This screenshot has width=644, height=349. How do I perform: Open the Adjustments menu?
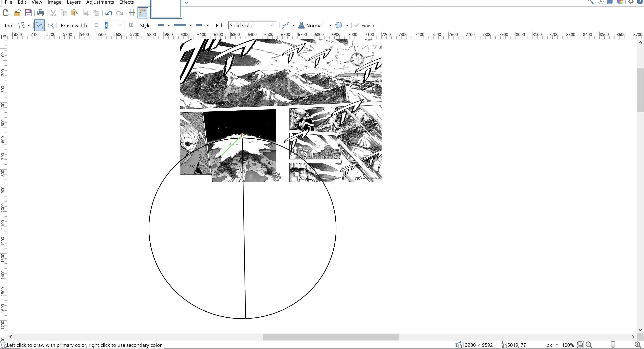(x=100, y=2)
